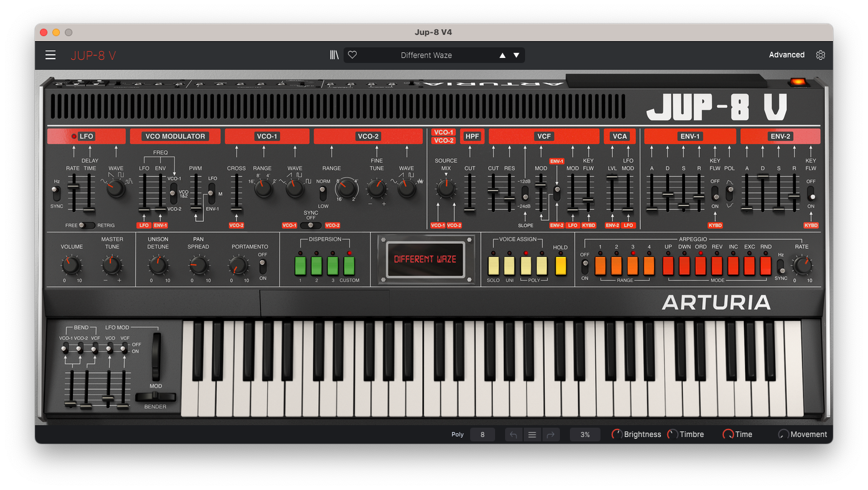Click the UNISON DETUNE knob
Image resolution: width=868 pixels, height=490 pixels.
point(158,266)
